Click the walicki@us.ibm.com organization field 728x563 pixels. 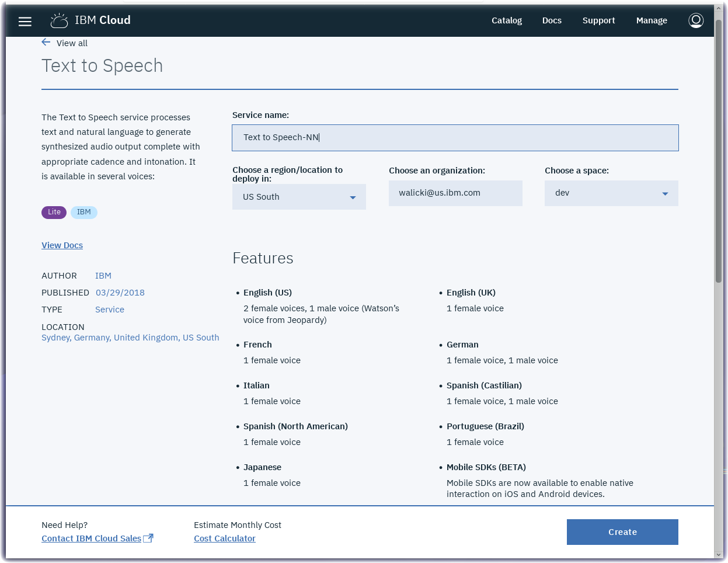[x=455, y=193]
